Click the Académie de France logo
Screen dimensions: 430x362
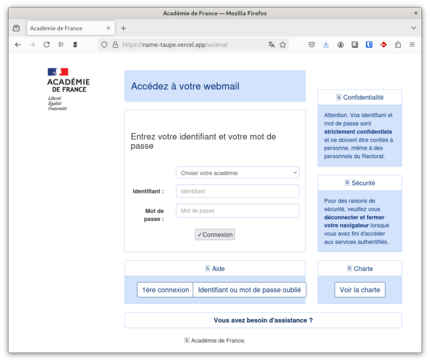[x=68, y=89]
